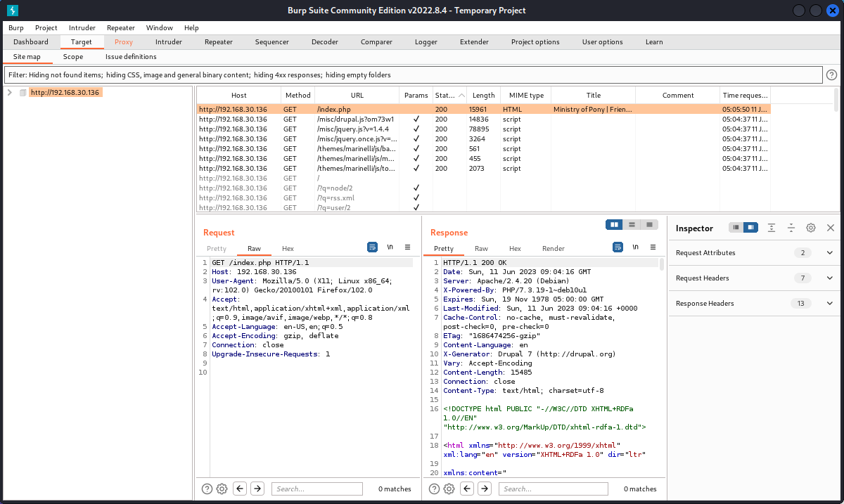The width and height of the screenshot is (844, 504).
Task: Expand the http://192.168.30.136 tree node
Action: 9,93
